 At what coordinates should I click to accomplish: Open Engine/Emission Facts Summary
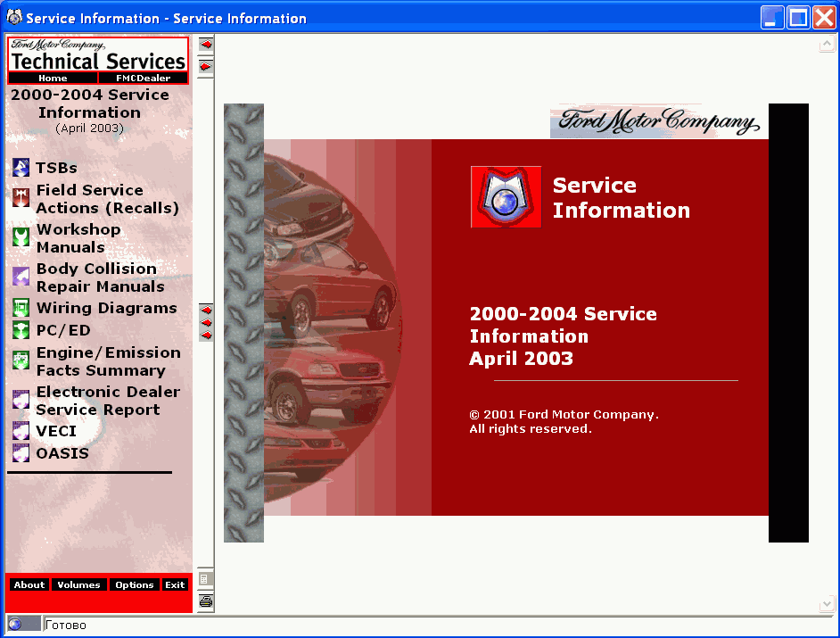click(x=108, y=361)
